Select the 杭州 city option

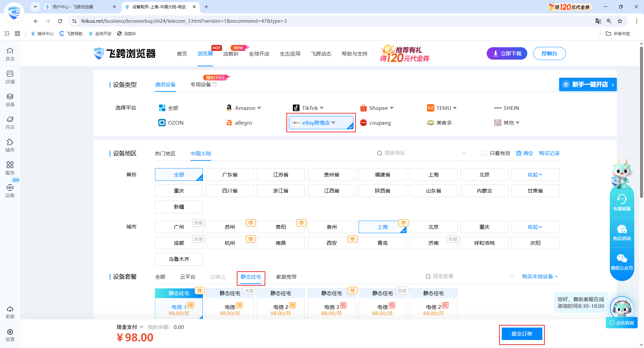pos(230,243)
